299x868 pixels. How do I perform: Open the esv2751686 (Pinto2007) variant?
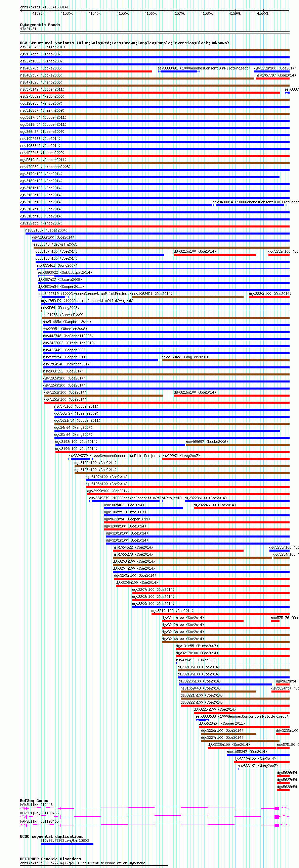point(42,61)
